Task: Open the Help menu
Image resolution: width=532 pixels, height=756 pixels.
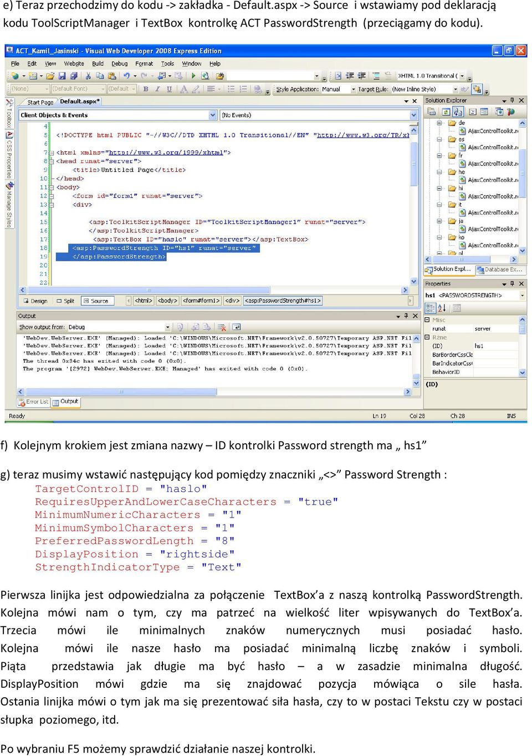Action: (215, 64)
